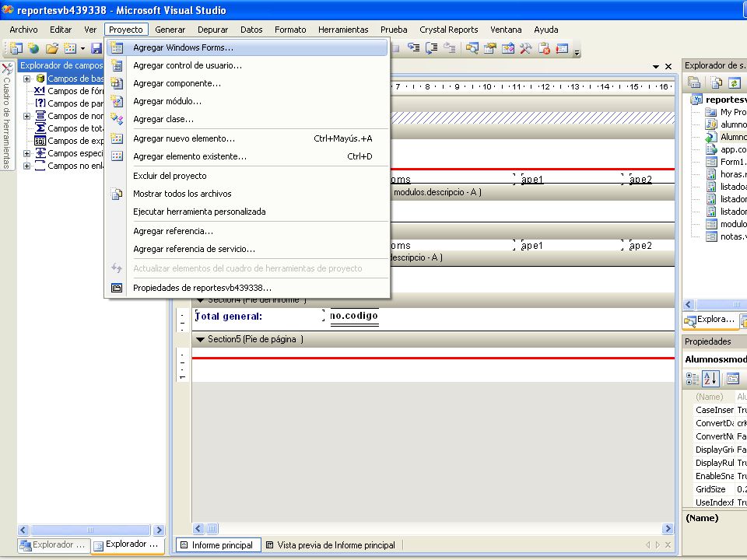Choose Agregar elemento existente menu entry
The width and height of the screenshot is (747, 560).
(x=247, y=156)
